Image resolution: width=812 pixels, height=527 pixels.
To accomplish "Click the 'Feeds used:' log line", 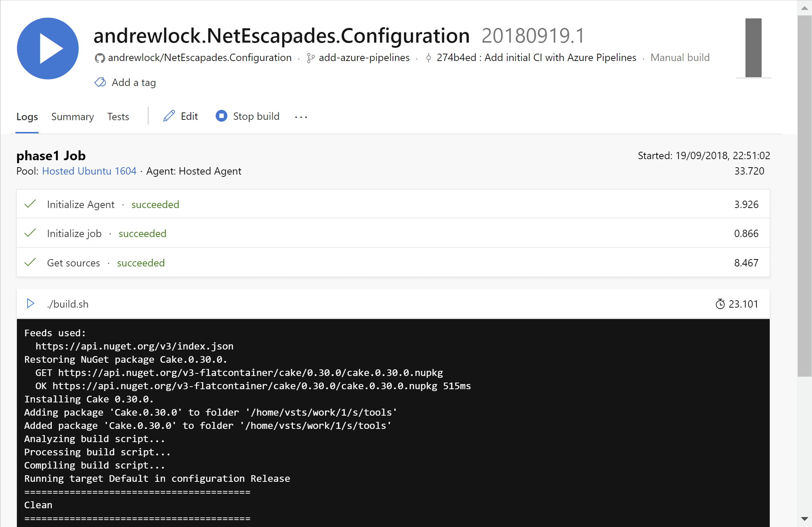I will (55, 333).
